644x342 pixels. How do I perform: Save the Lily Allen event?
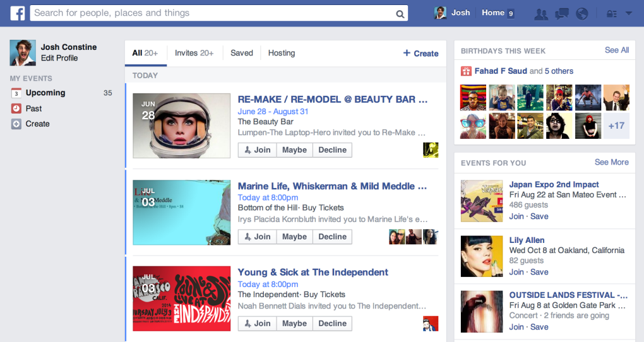[539, 272]
